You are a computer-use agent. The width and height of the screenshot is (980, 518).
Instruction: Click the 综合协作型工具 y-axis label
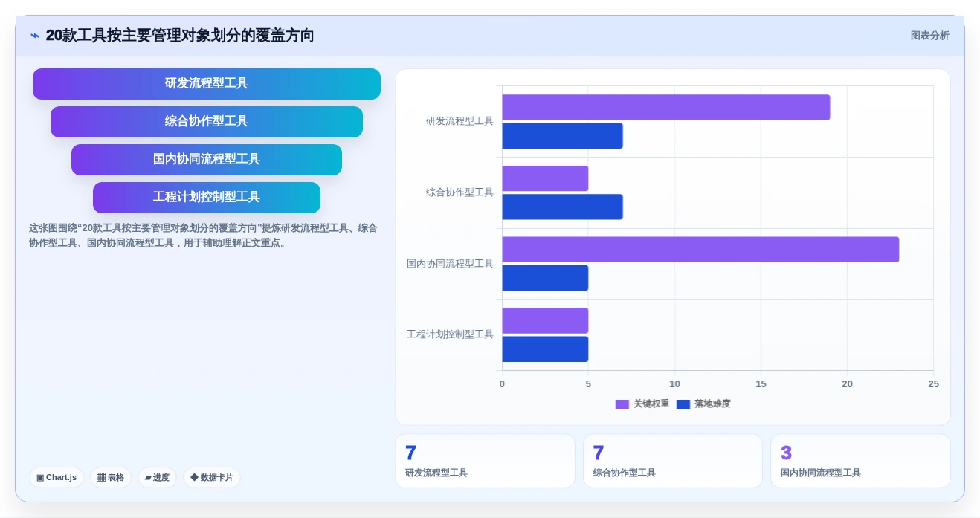[460, 192]
